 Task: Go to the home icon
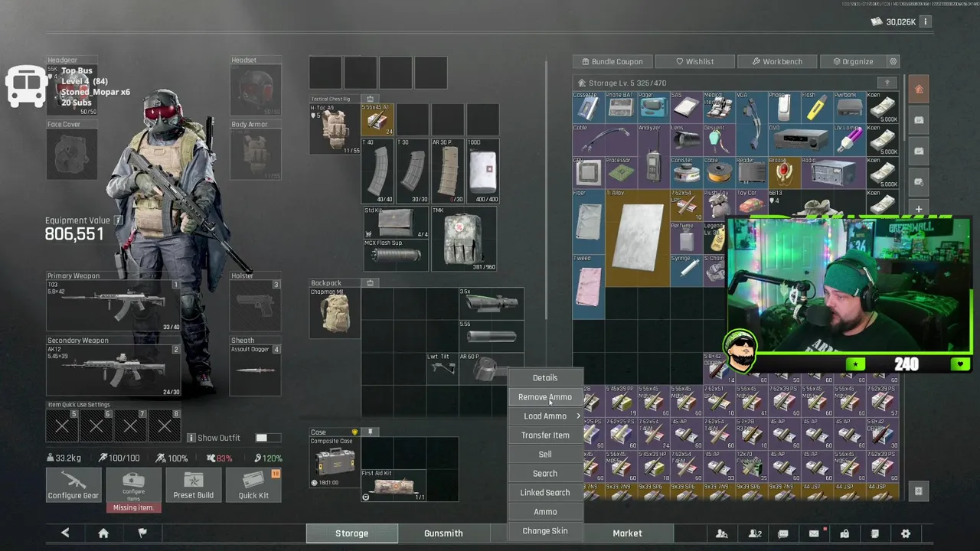(103, 533)
